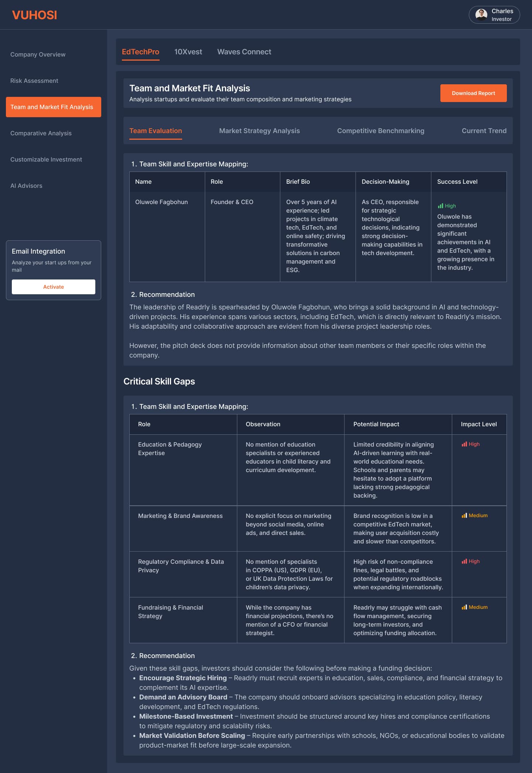Screen dimensions: 532x773
Task: Click the Impact Level column header
Action: pos(479,424)
